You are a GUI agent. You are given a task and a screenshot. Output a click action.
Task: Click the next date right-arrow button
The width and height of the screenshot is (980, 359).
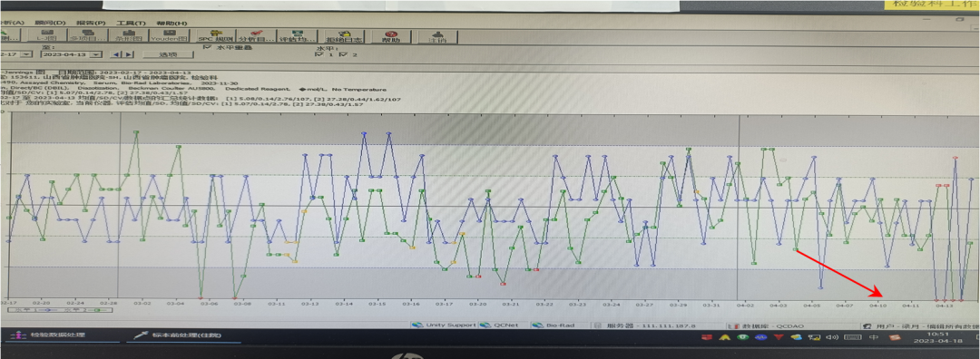(x=130, y=54)
